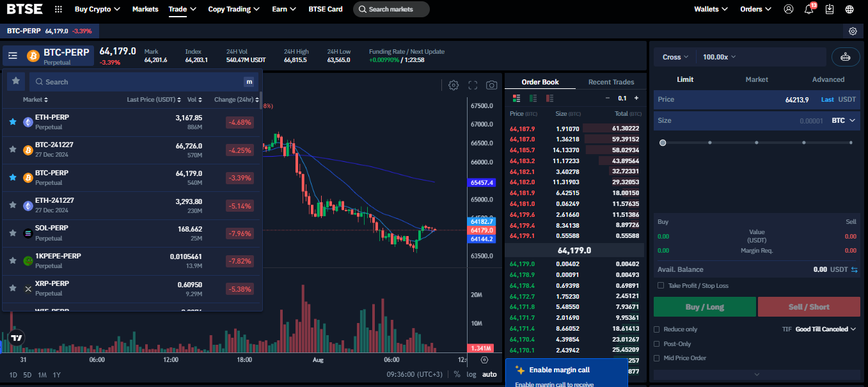This screenshot has width=868, height=387.
Task: Decrease order book grouping with minus
Action: click(x=608, y=98)
